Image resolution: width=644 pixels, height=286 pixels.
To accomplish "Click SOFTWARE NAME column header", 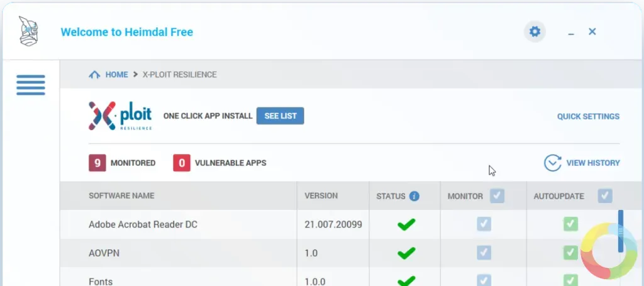I will pos(121,195).
